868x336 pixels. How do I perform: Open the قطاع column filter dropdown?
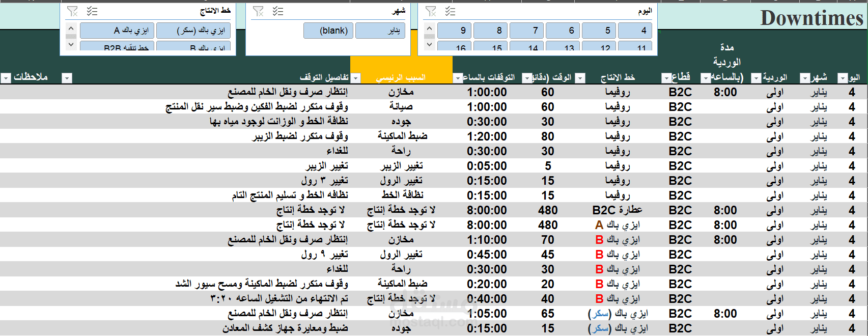[x=666, y=78]
